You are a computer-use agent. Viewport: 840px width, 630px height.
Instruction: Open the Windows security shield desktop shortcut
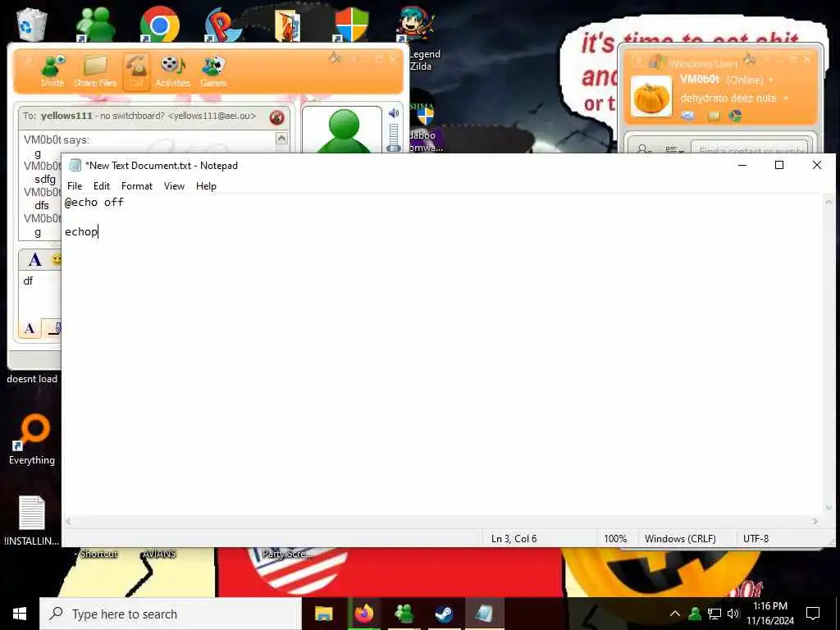click(351, 24)
